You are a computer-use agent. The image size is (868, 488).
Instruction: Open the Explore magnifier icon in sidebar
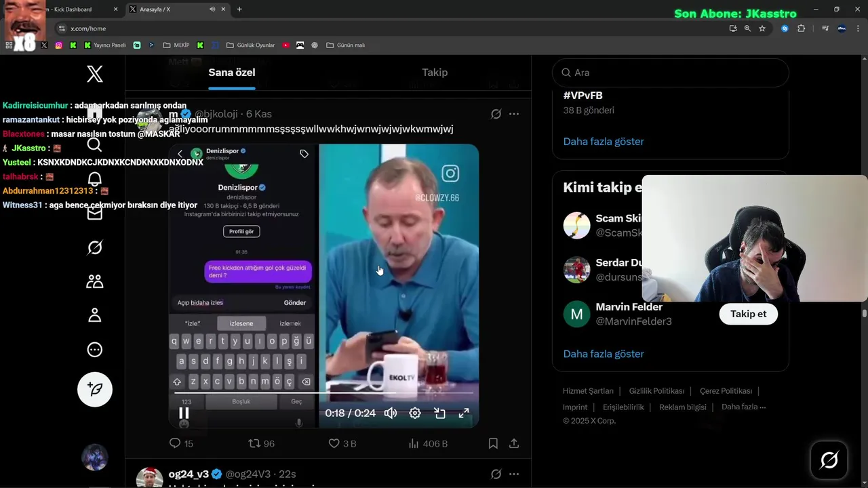(x=95, y=144)
